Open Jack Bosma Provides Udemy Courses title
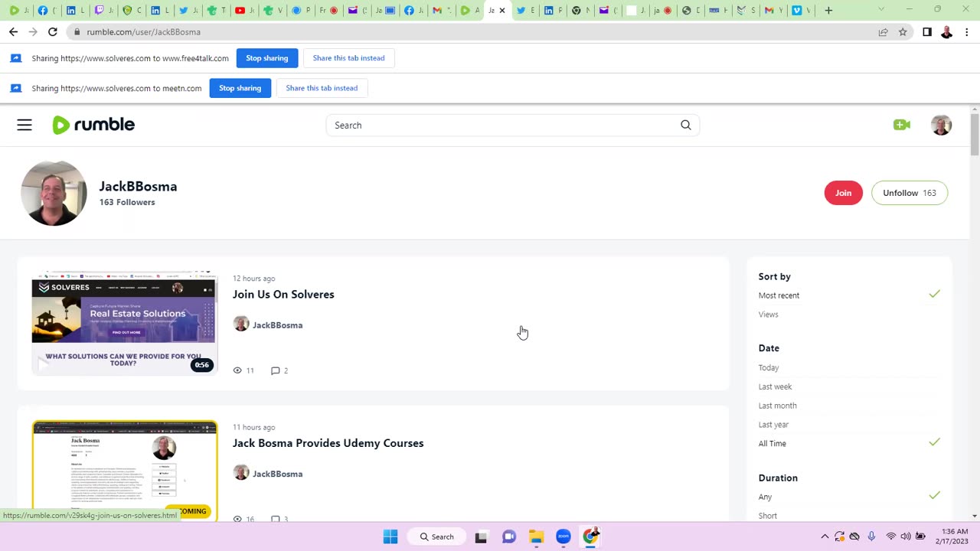The width and height of the screenshot is (980, 551). pos(328,443)
